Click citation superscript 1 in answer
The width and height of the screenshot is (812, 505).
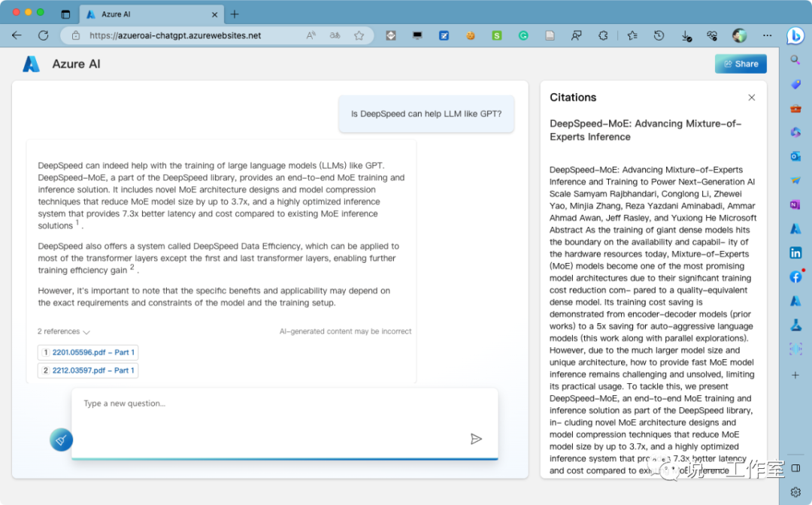pyautogui.click(x=77, y=222)
